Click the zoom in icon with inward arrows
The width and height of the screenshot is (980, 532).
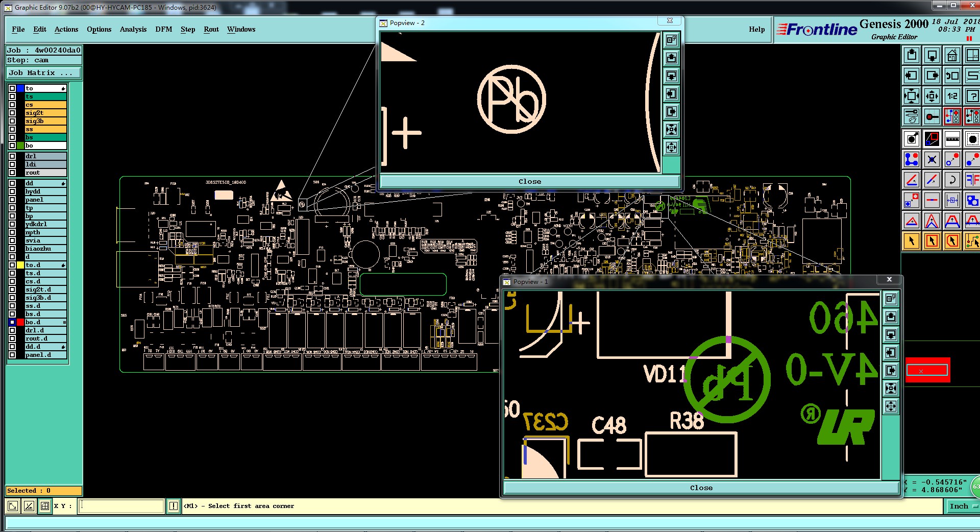tap(912, 96)
